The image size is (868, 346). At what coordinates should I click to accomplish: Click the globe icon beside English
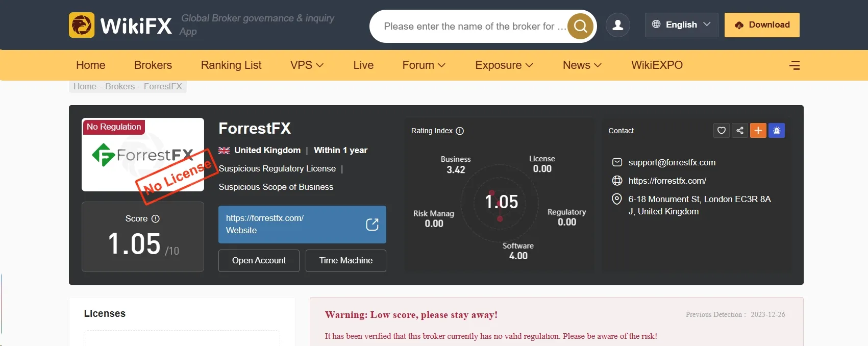coord(656,24)
